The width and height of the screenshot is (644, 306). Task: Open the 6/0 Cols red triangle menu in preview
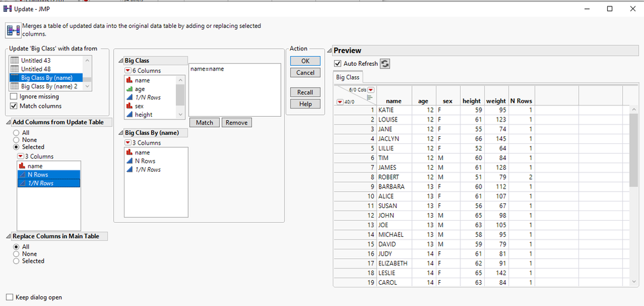(x=371, y=90)
